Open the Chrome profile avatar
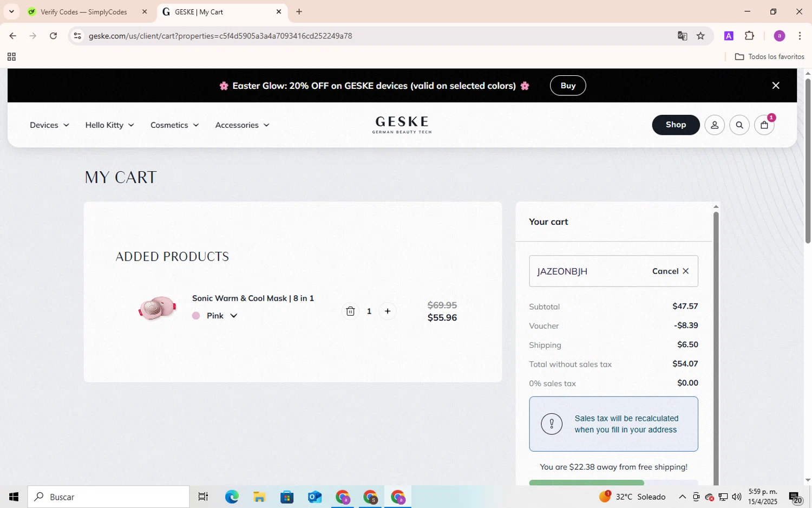Viewport: 812px width, 508px height. point(780,36)
